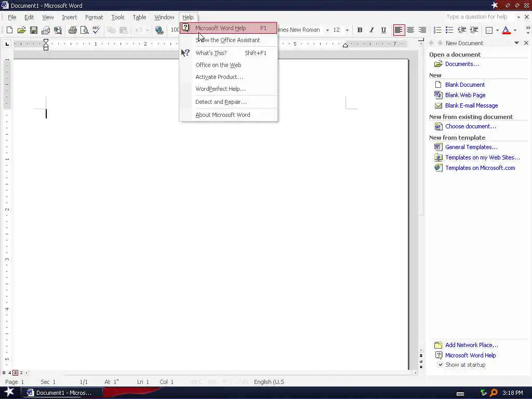
Task: Increase the paragraph indent
Action: [474, 30]
